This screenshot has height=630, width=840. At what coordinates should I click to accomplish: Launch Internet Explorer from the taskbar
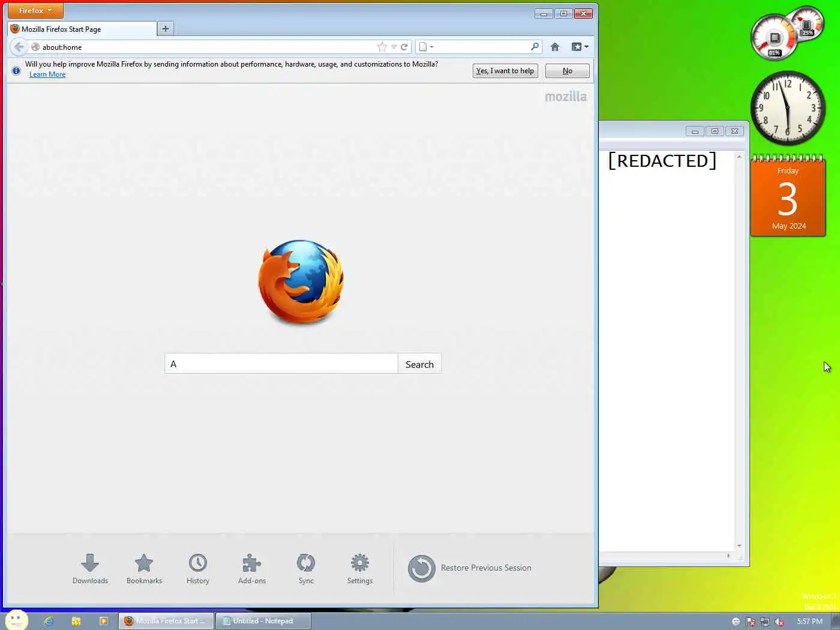(x=49, y=621)
